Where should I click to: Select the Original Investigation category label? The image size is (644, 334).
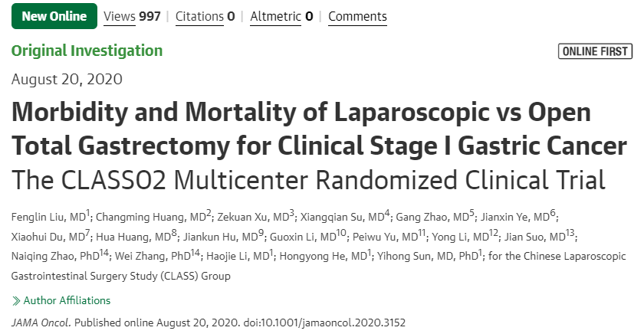[87, 51]
